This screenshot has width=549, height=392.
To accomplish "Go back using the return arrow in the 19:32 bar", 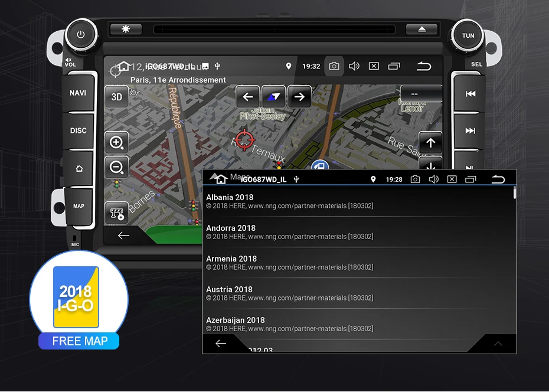I will click(x=424, y=66).
